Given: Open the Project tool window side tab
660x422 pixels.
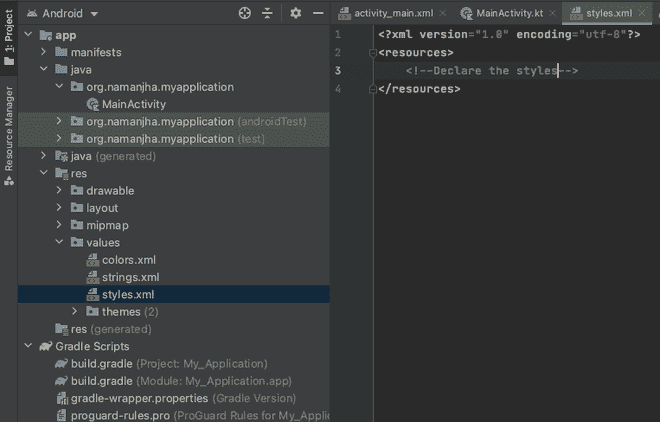Looking at the screenshot, I should tap(9, 36).
